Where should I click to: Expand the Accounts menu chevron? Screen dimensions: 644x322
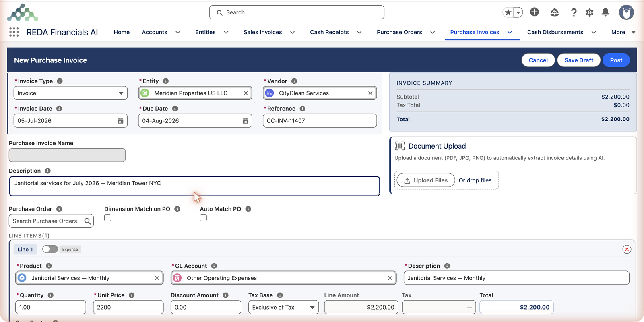178,32
